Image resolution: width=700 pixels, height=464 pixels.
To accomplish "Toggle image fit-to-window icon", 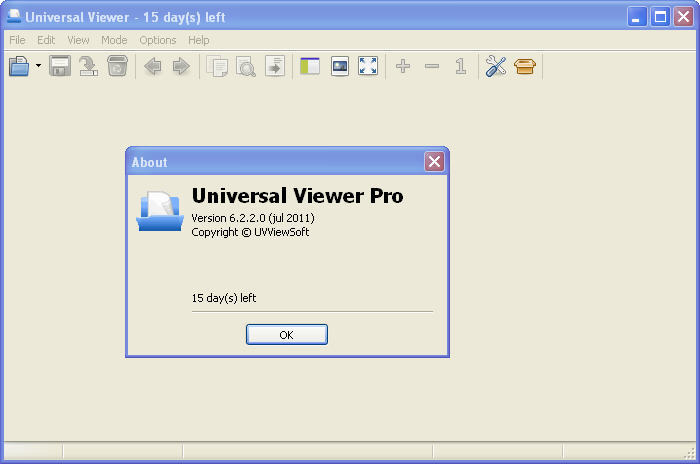I will (340, 67).
